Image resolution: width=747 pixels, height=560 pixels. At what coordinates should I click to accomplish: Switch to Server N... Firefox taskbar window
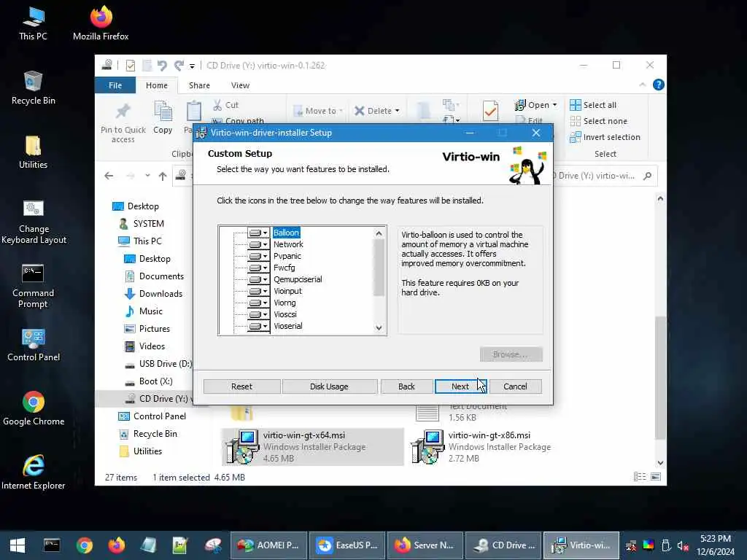(425, 545)
